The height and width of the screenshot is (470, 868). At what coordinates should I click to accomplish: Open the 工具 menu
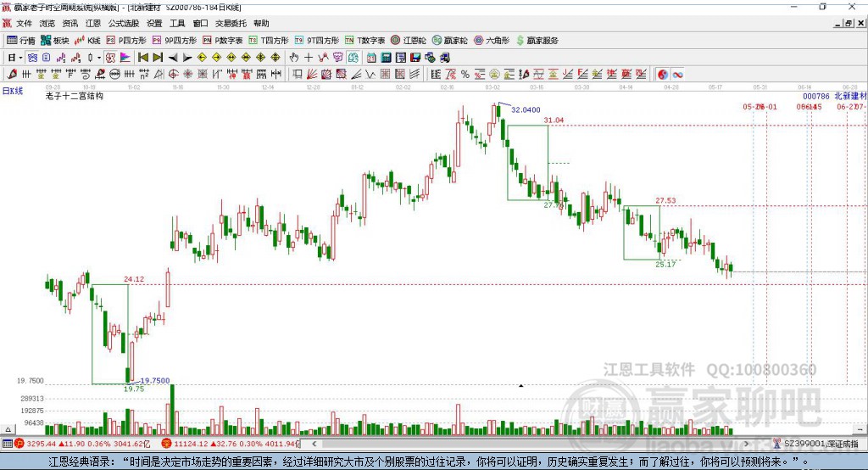[177, 23]
